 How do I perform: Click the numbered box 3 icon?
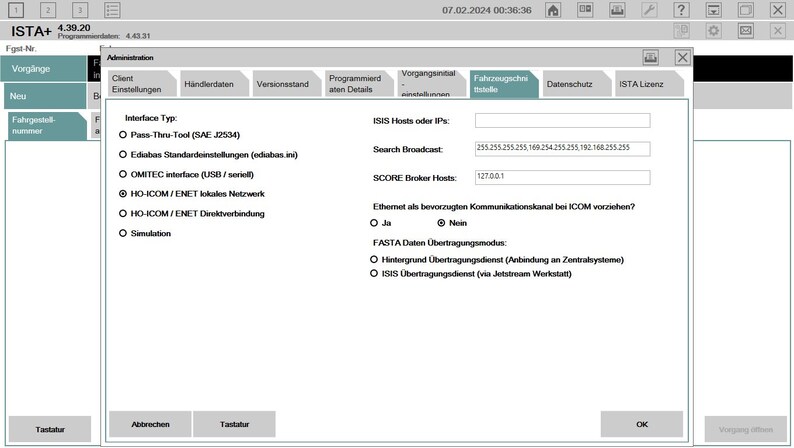(80, 10)
